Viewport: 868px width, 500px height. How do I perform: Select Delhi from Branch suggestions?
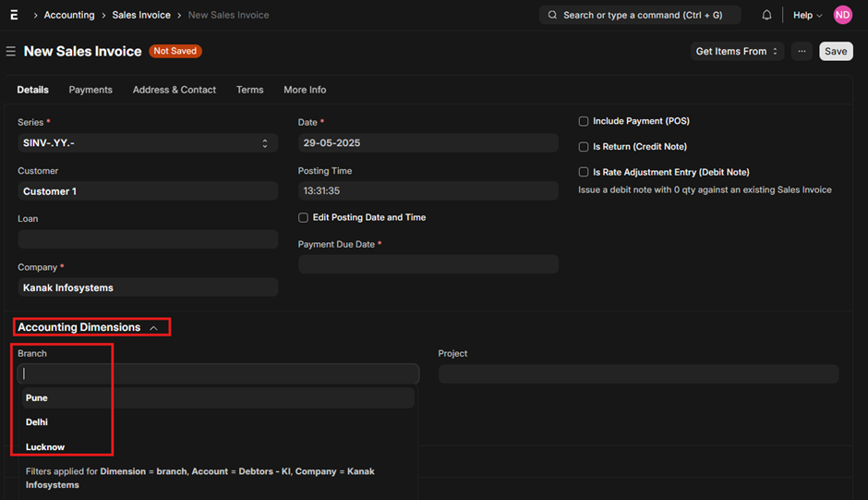[218, 422]
